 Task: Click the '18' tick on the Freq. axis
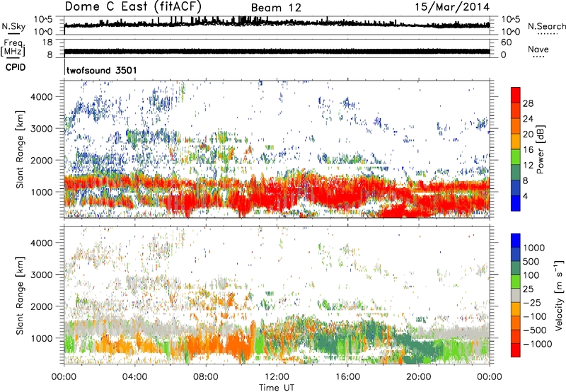click(x=47, y=42)
